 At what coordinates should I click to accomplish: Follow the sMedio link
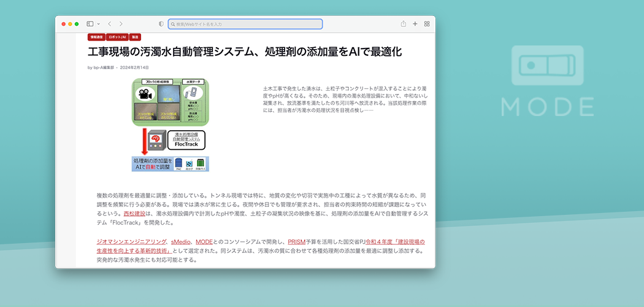(182, 242)
